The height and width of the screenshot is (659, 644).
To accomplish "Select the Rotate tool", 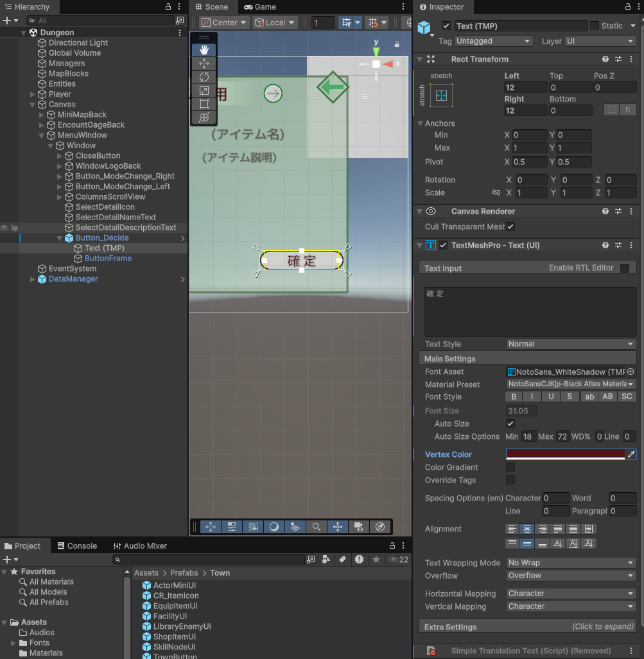I will (204, 77).
